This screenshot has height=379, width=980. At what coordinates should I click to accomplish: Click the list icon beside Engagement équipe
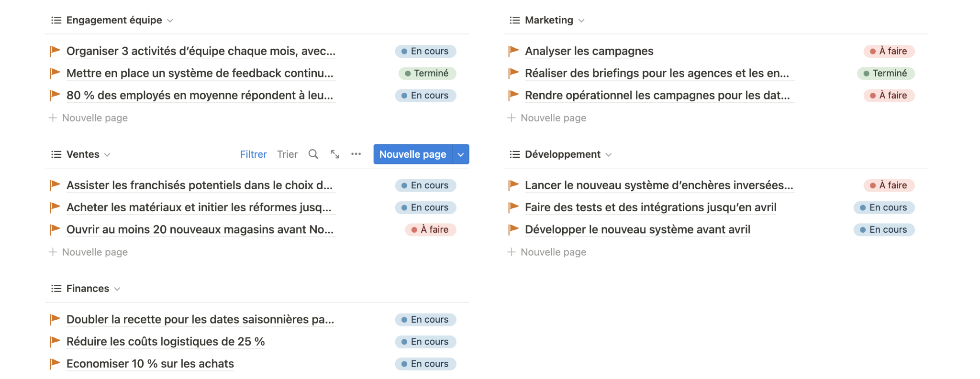[x=56, y=20]
